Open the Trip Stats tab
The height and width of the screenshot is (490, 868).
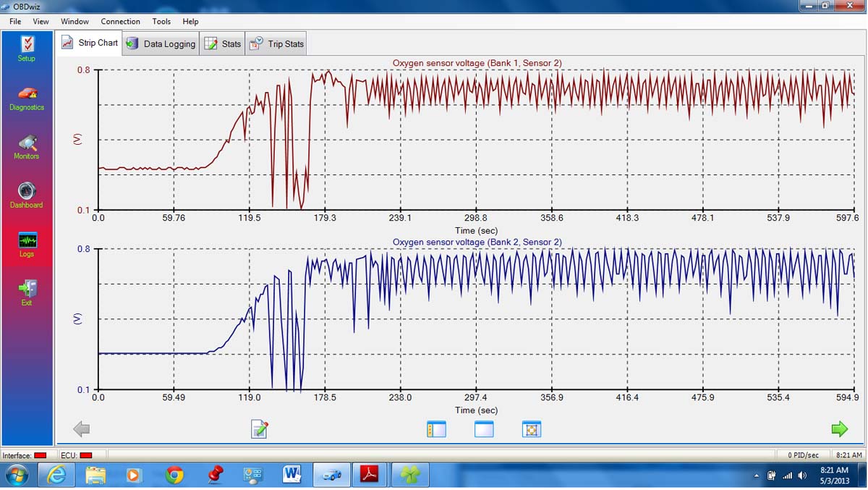tap(277, 43)
